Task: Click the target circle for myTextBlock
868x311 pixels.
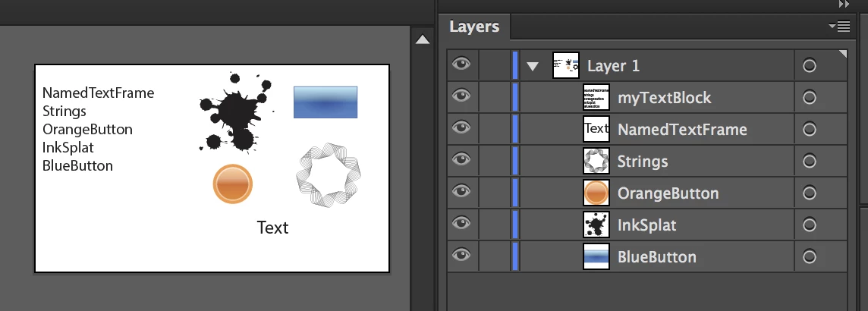Action: pos(810,98)
